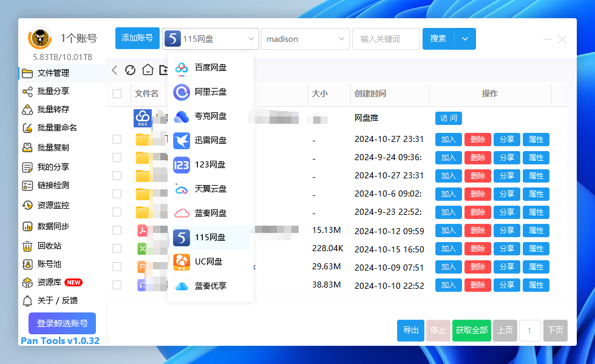Screen dimensions: 595x364
Task: Click the user avatar icon
Action: (39, 38)
